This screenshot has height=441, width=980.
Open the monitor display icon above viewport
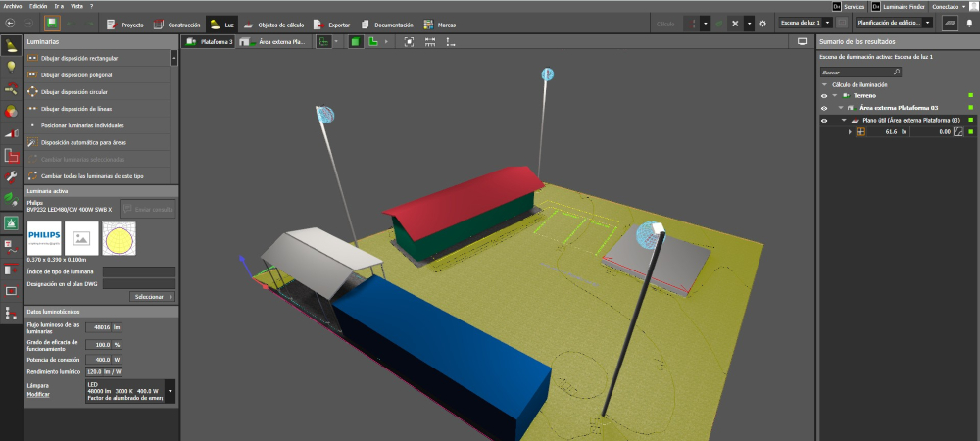click(x=802, y=42)
